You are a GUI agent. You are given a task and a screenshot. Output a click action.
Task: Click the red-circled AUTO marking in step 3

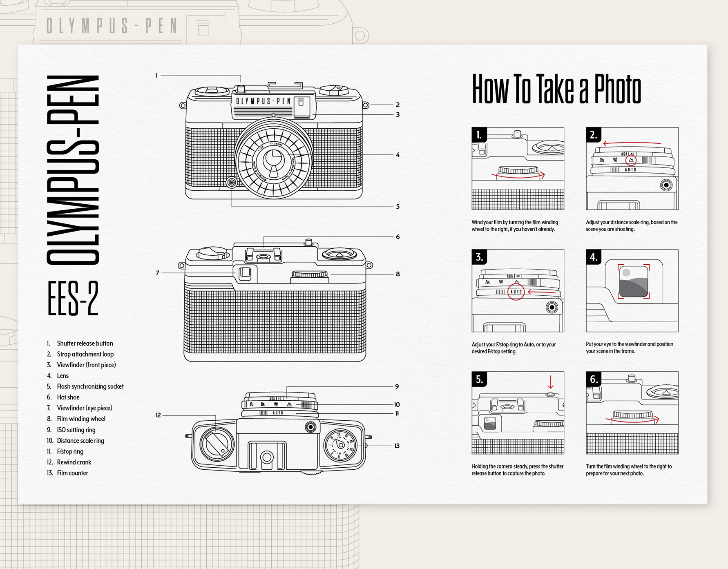(x=516, y=292)
